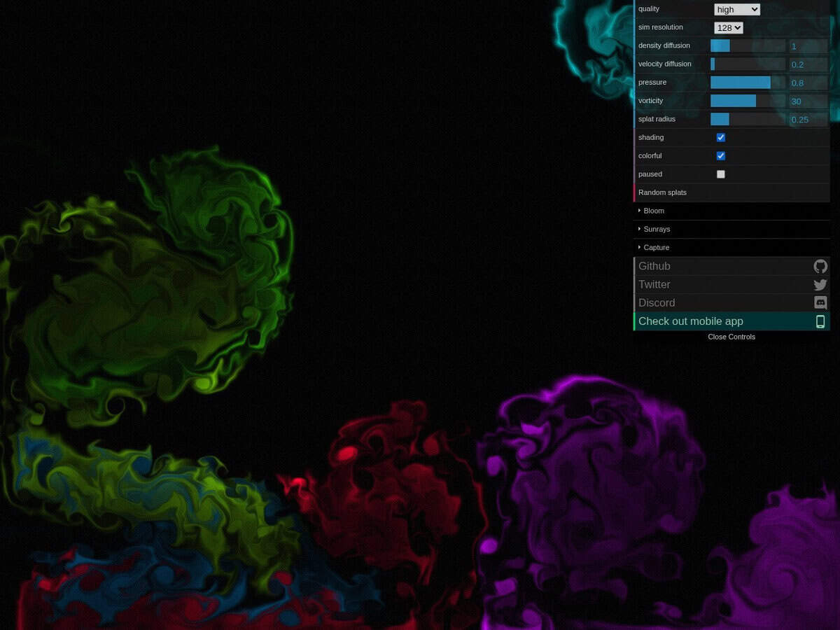Viewport: 840px width, 630px height.
Task: Click the 'velocity diffusion' label
Action: click(x=664, y=64)
